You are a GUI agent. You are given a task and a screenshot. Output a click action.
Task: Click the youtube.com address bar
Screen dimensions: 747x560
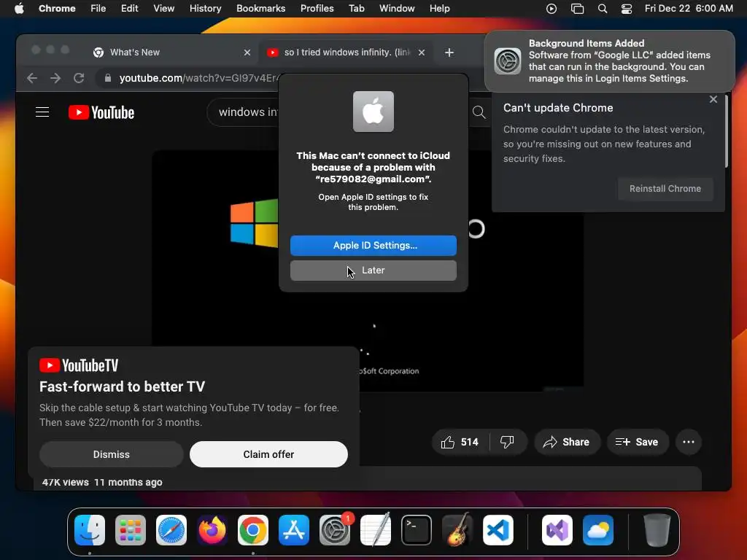point(198,78)
